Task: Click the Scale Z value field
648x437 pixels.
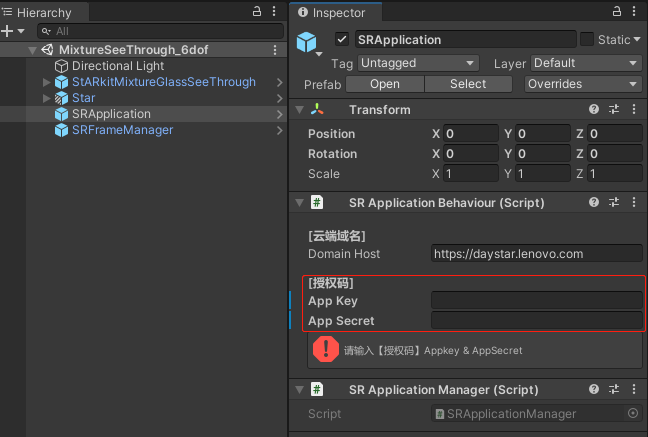Action: pyautogui.click(x=615, y=174)
